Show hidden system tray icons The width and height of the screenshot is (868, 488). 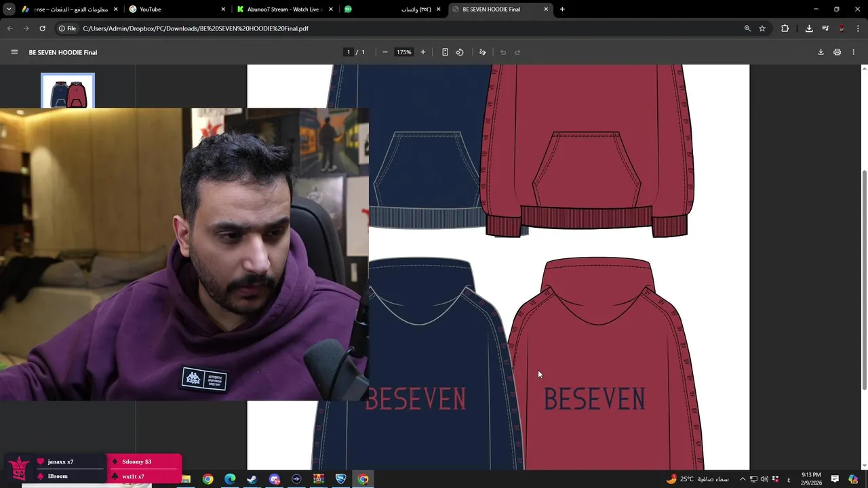point(743,479)
